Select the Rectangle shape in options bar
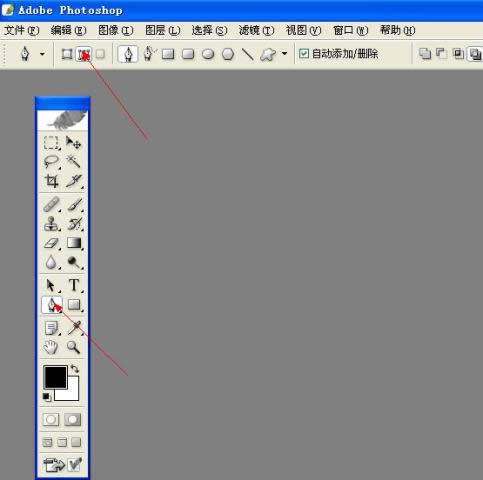Viewport: 483px width, 480px height. [x=168, y=54]
